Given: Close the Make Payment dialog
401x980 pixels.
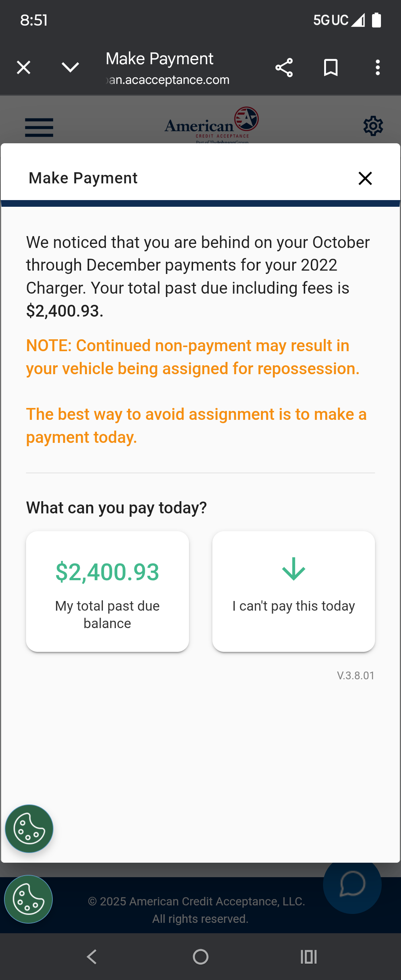Looking at the screenshot, I should point(365,178).
